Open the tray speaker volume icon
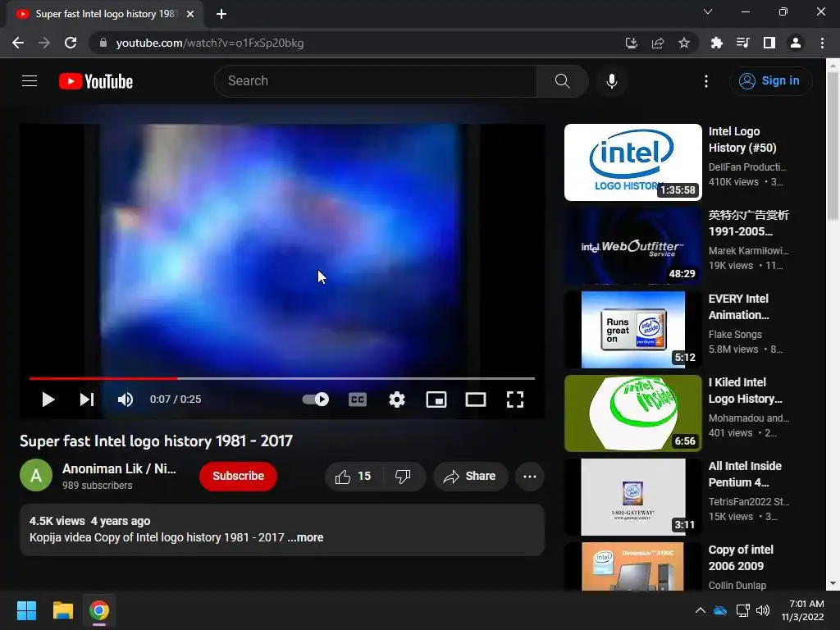 tap(763, 610)
